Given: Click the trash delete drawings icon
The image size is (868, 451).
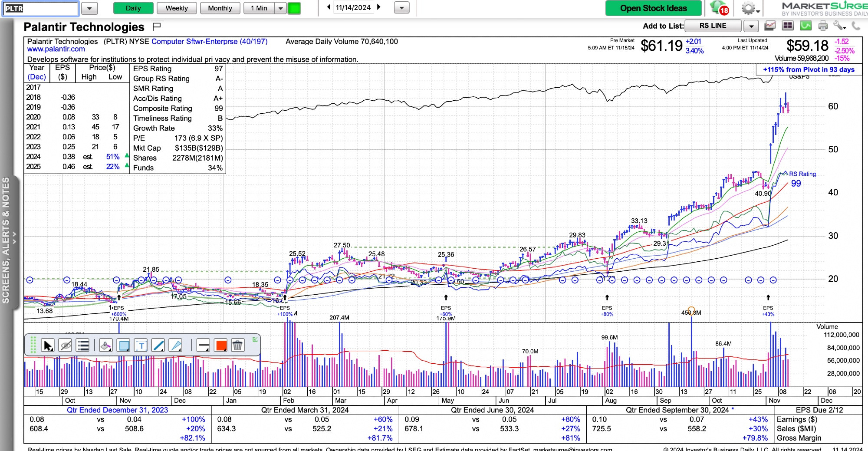Looking at the screenshot, I should click(x=237, y=346).
